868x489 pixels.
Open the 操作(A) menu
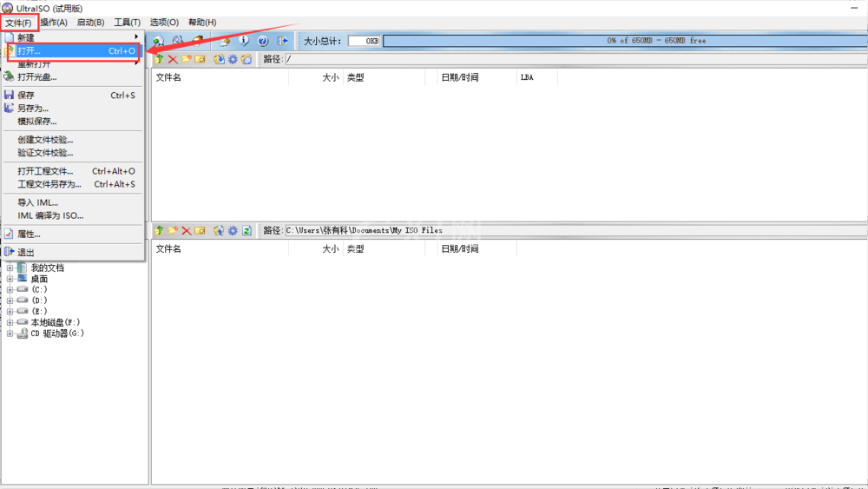pyautogui.click(x=54, y=23)
